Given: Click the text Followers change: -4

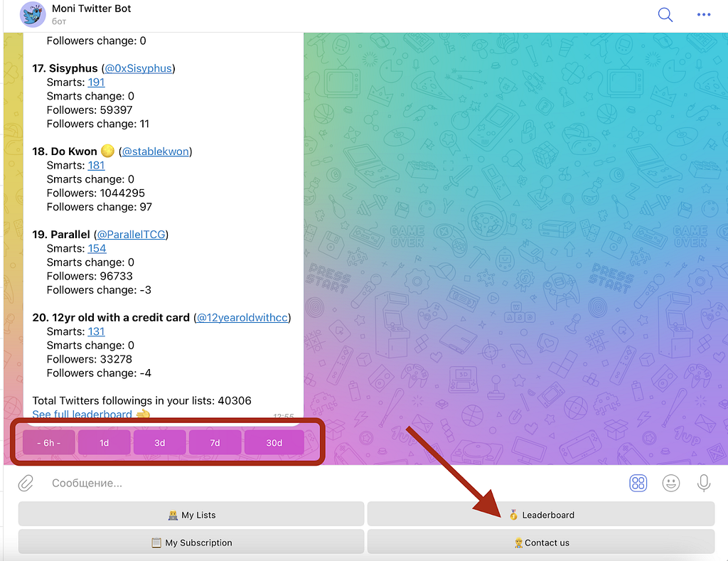Looking at the screenshot, I should click(99, 373).
